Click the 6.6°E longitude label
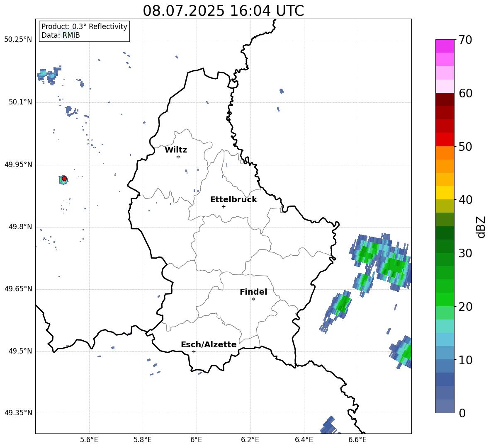 [x=357, y=440]
